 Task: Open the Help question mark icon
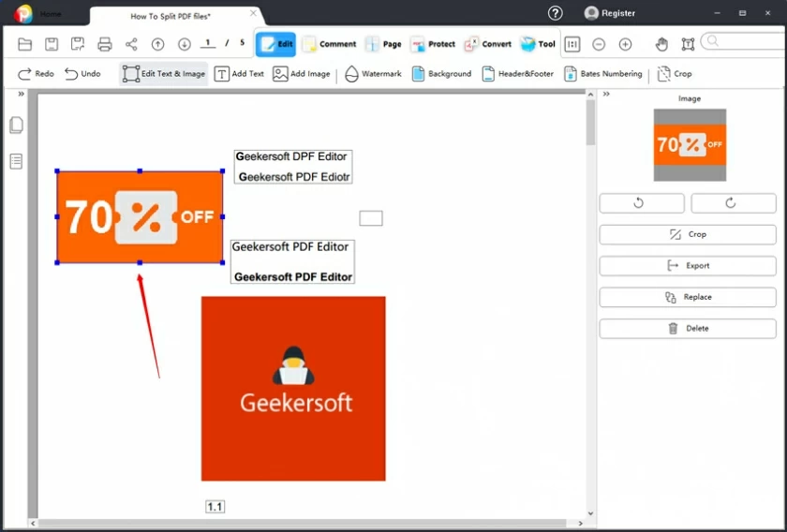pyautogui.click(x=555, y=13)
